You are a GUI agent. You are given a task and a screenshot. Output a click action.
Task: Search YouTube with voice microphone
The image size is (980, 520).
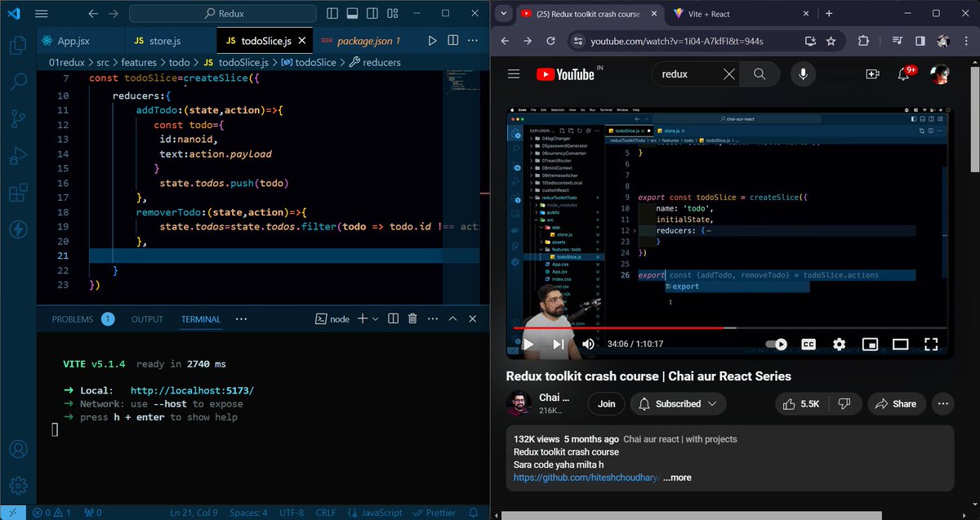[803, 74]
